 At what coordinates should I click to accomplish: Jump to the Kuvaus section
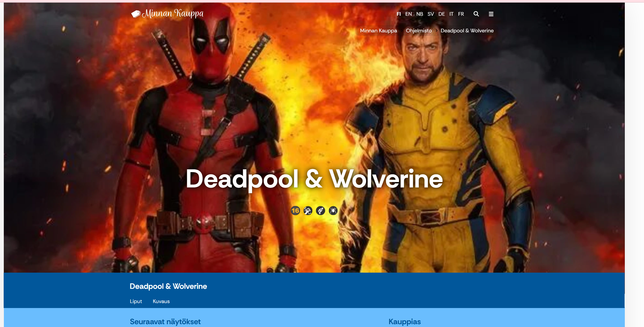161,301
